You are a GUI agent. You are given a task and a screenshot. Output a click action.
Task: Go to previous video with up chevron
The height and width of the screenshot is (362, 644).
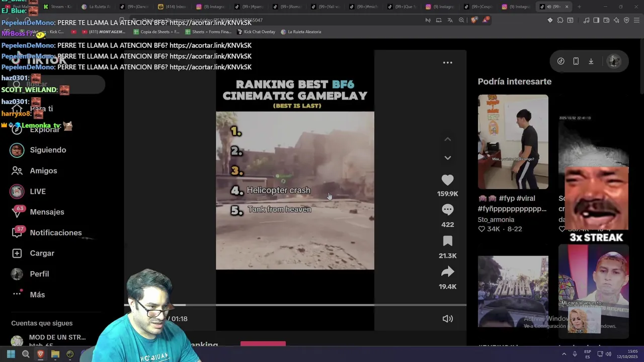[x=447, y=139]
